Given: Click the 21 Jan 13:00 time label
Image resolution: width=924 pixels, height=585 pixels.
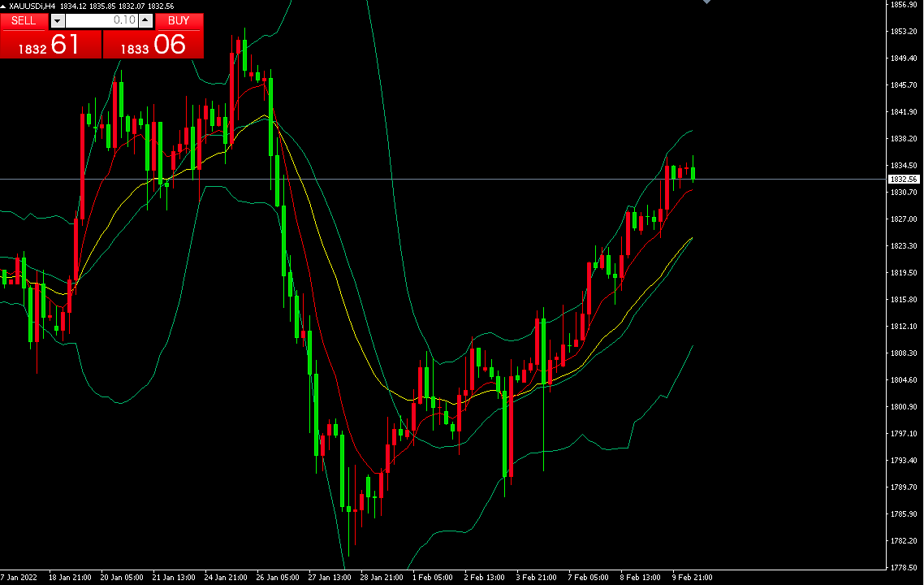Looking at the screenshot, I should tap(174, 578).
